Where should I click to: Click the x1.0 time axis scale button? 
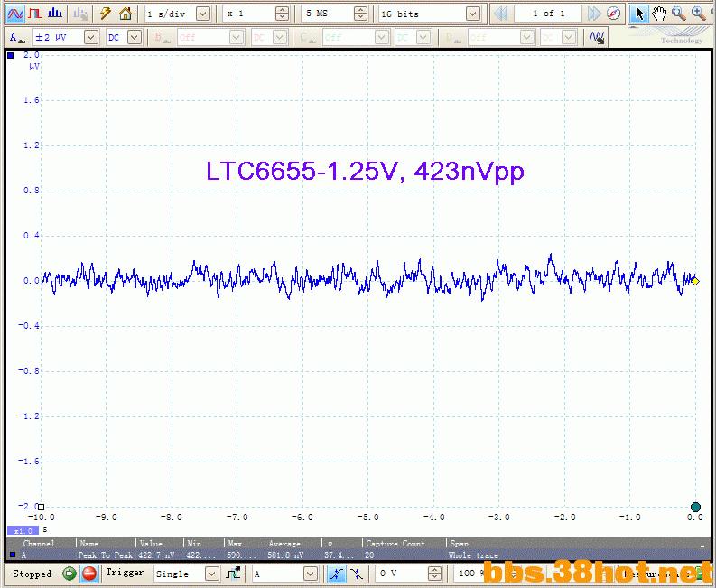click(23, 531)
